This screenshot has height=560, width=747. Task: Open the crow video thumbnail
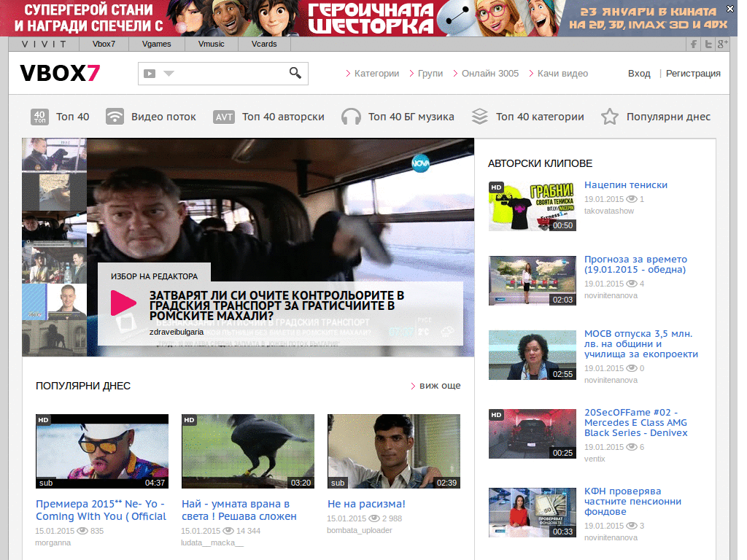(248, 451)
